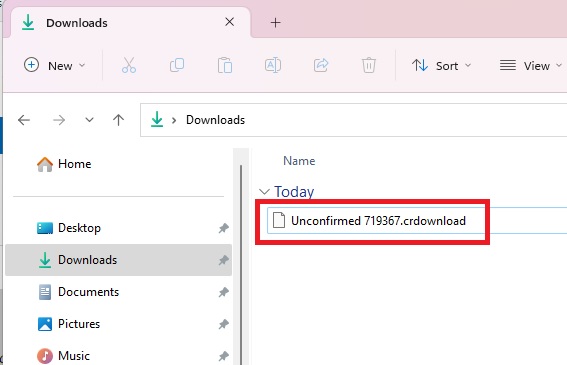Select Downloads in the navigation pane
567x365 pixels.
[118, 260]
